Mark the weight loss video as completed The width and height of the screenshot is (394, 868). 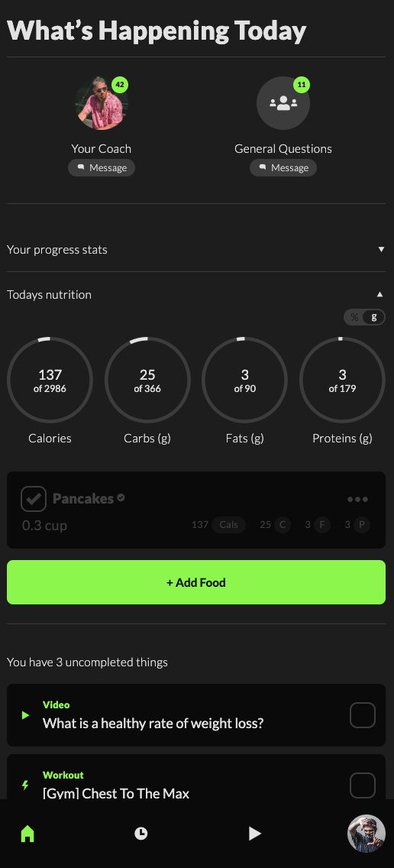pos(363,715)
